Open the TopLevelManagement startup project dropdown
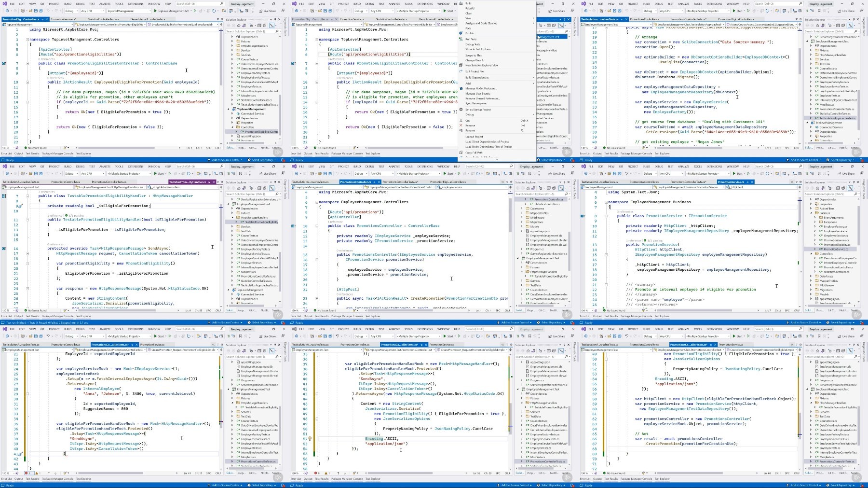This screenshot has width=868, height=488. coord(129,11)
